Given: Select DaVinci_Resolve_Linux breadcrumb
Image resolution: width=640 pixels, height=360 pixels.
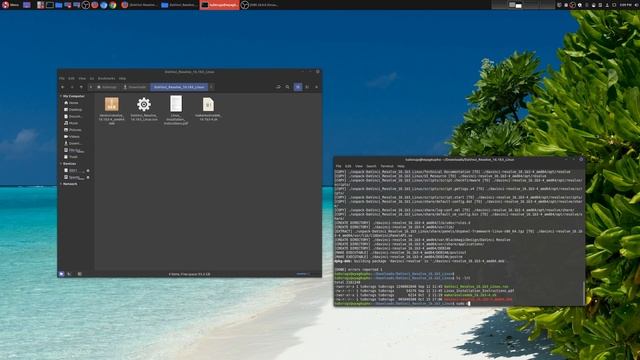Looking at the screenshot, I should (179, 87).
